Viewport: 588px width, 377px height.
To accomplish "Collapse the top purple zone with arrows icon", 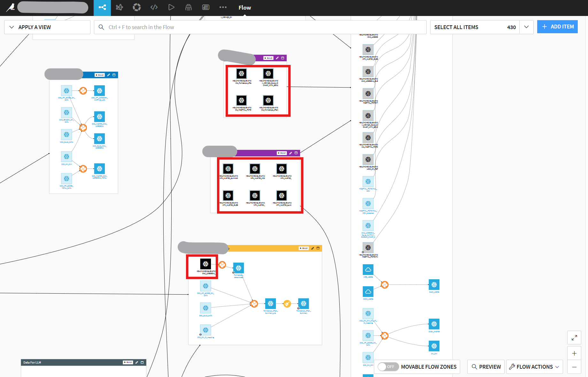I will pyautogui.click(x=277, y=58).
